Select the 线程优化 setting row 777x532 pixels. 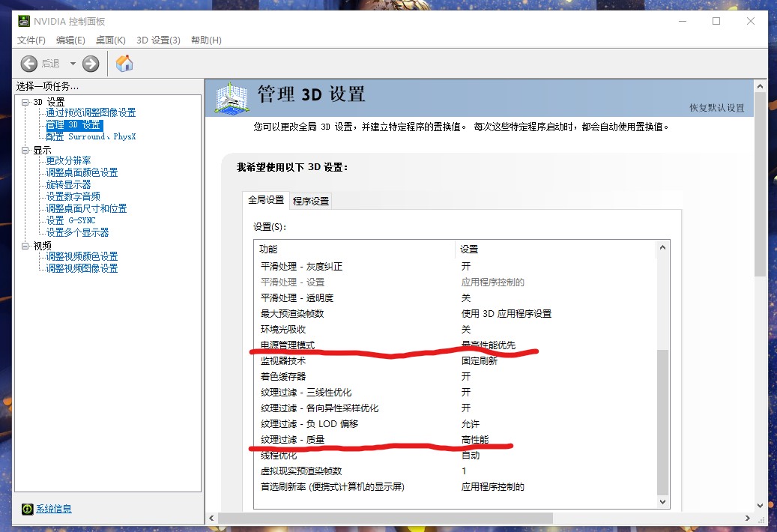tap(455, 456)
